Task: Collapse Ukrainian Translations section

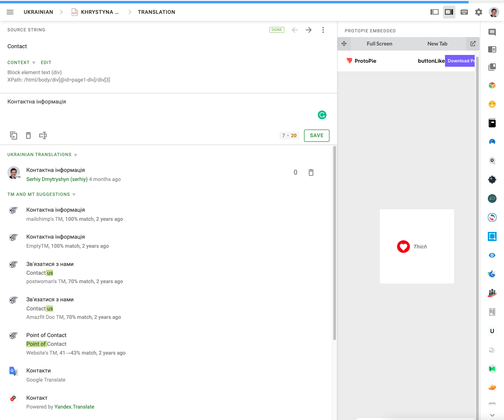Action: coord(42,155)
